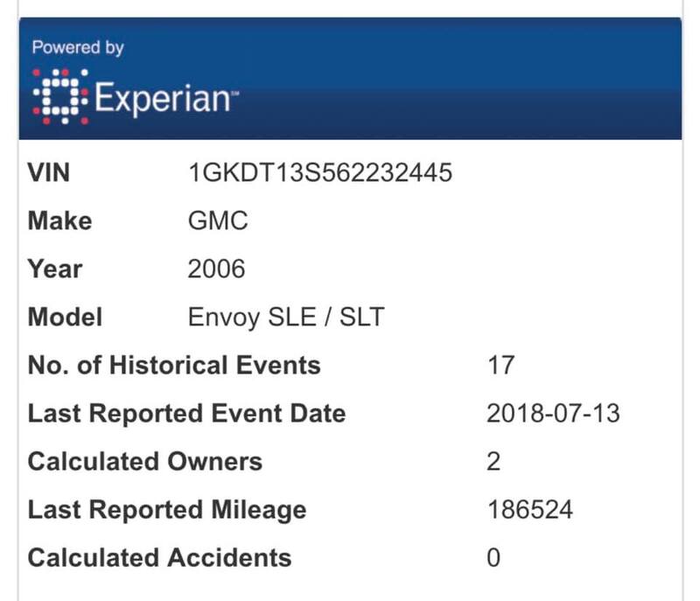Click the historical events count 17
The height and width of the screenshot is (601, 700).
pyautogui.click(x=500, y=365)
